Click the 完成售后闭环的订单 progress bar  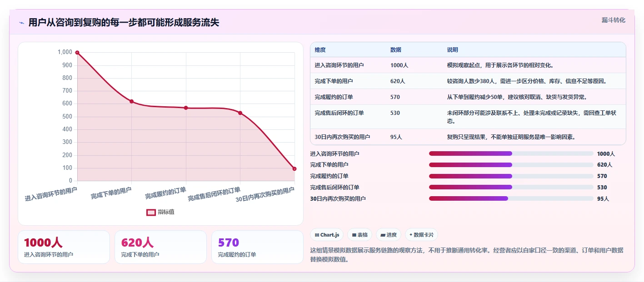tap(511, 187)
